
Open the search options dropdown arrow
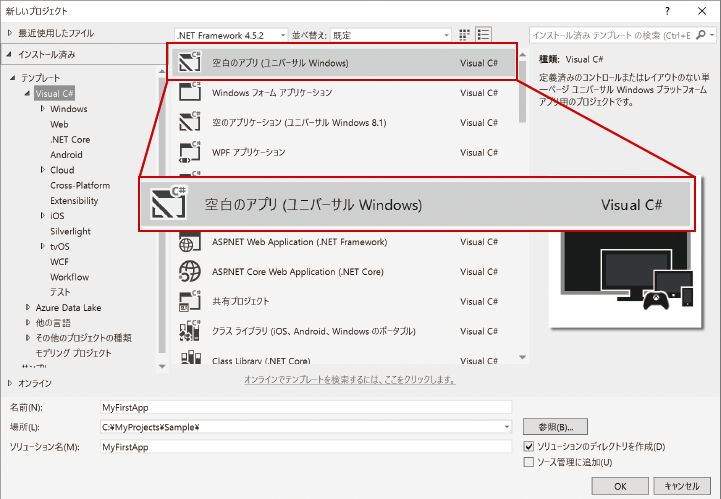pyautogui.click(x=712, y=35)
